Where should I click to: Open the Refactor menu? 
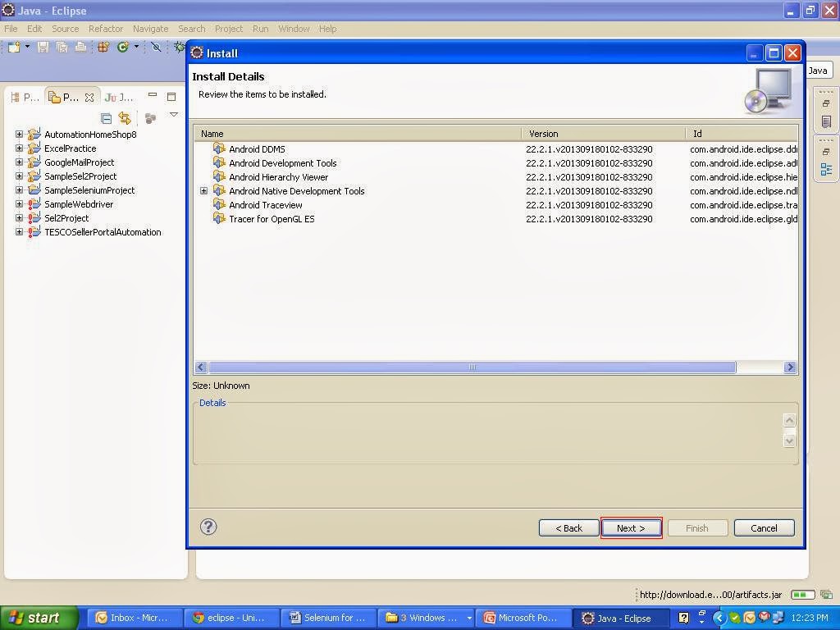click(106, 29)
